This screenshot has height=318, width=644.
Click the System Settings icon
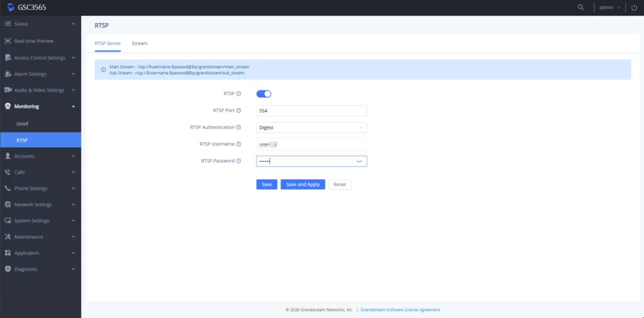(x=8, y=221)
